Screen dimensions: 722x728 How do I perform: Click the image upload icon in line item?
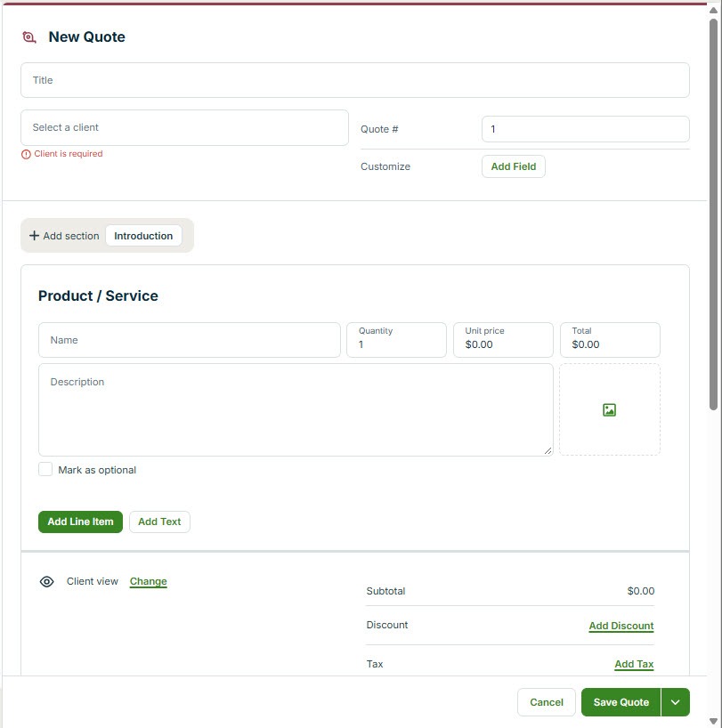[x=609, y=410]
